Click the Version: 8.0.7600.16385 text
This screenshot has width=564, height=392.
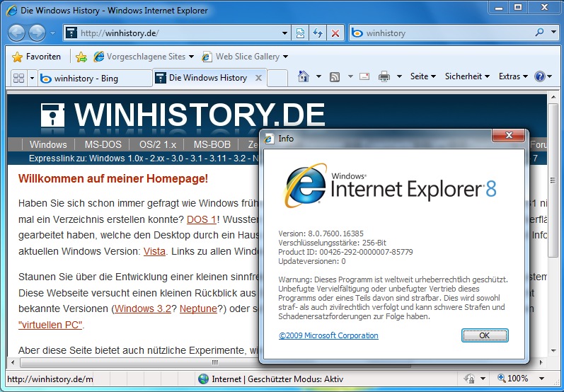(x=321, y=233)
